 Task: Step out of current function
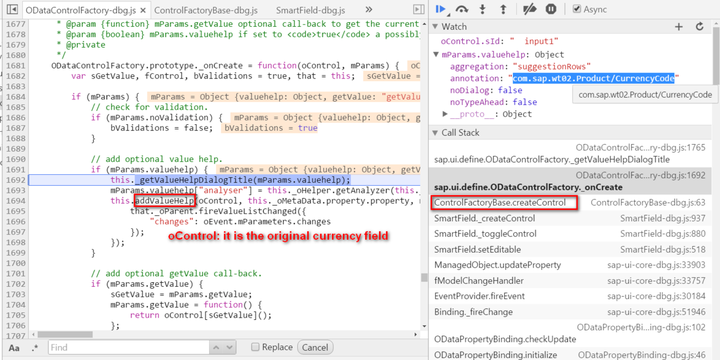503,9
